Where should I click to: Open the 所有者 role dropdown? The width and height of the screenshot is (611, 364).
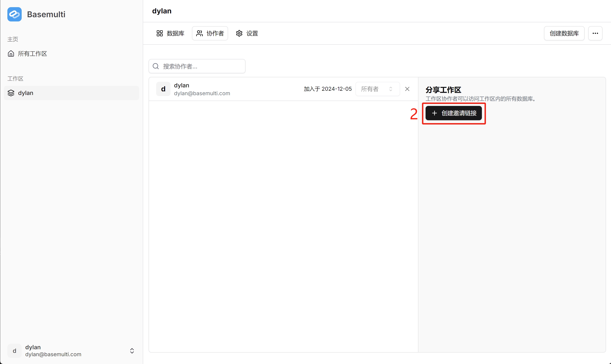[378, 89]
